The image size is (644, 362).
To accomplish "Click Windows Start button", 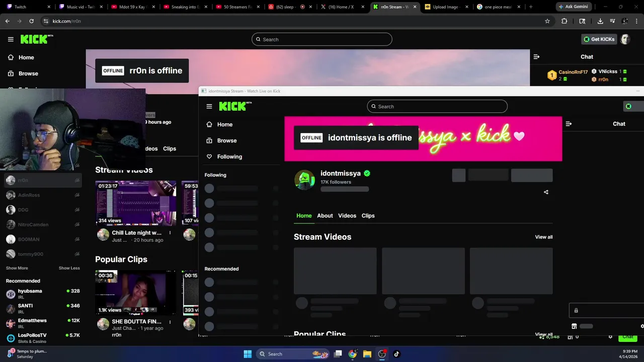I will [248, 354].
